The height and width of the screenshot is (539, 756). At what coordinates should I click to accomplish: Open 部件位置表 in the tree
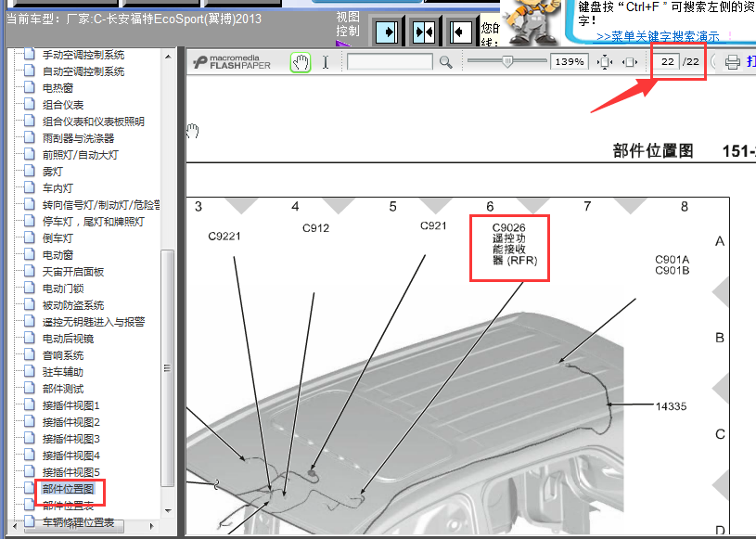[x=68, y=506]
